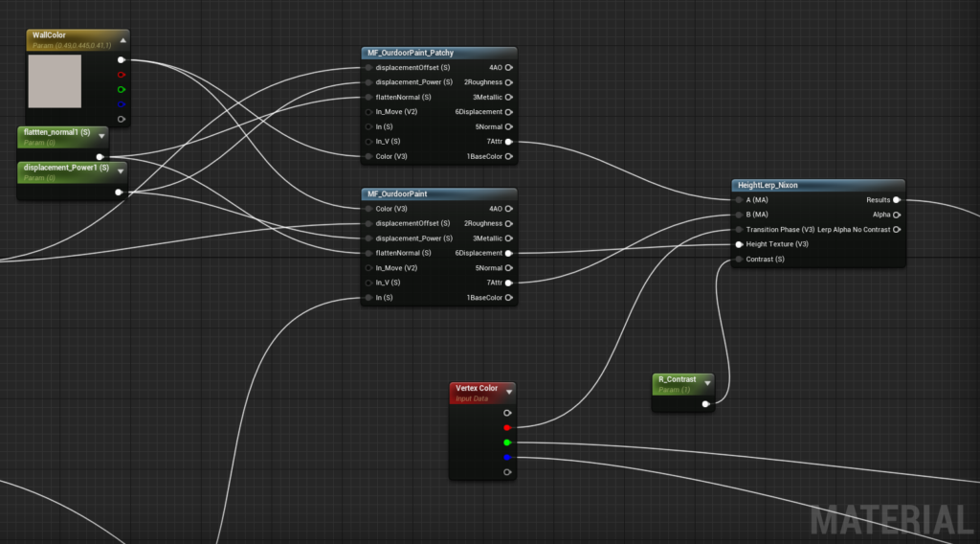Click the R_Contrast output pin
This screenshot has height=544, width=980.
pos(705,404)
